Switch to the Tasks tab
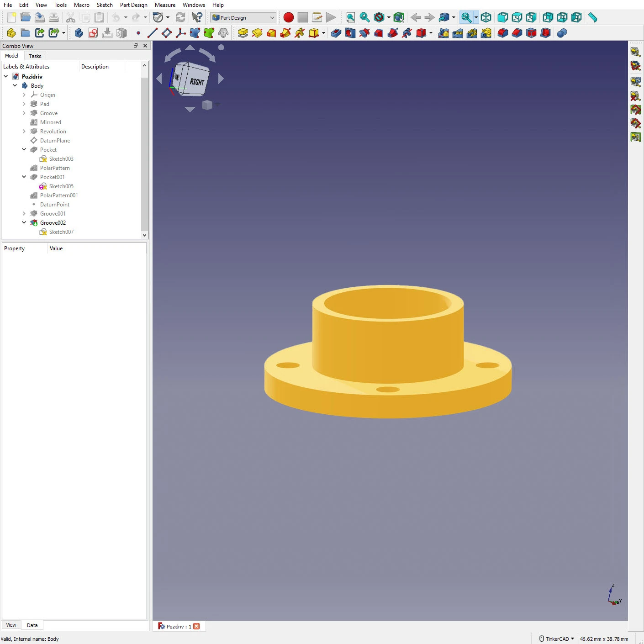 pos(35,56)
